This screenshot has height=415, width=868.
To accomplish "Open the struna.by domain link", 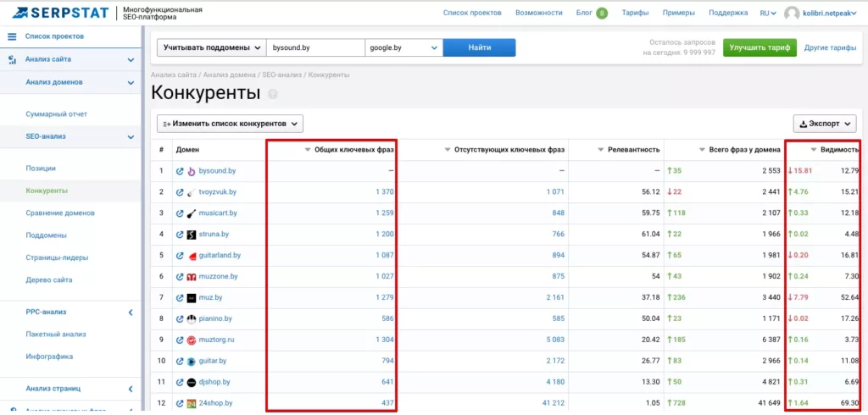I will click(x=213, y=235).
